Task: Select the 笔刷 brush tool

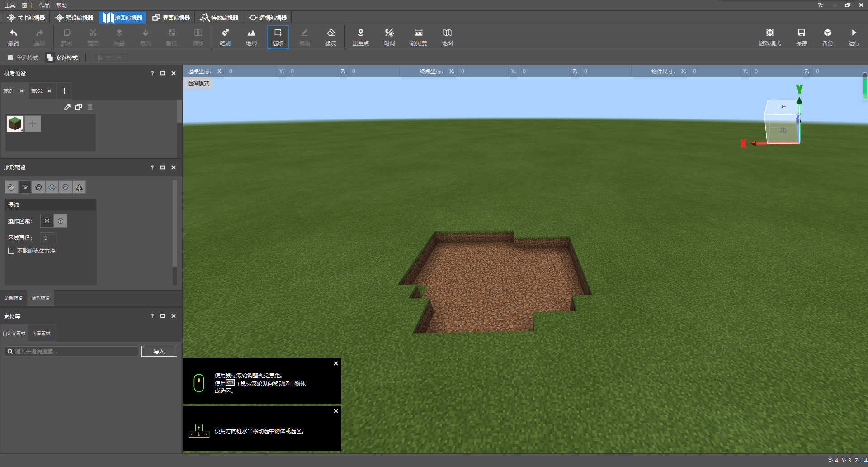Action: coord(225,37)
